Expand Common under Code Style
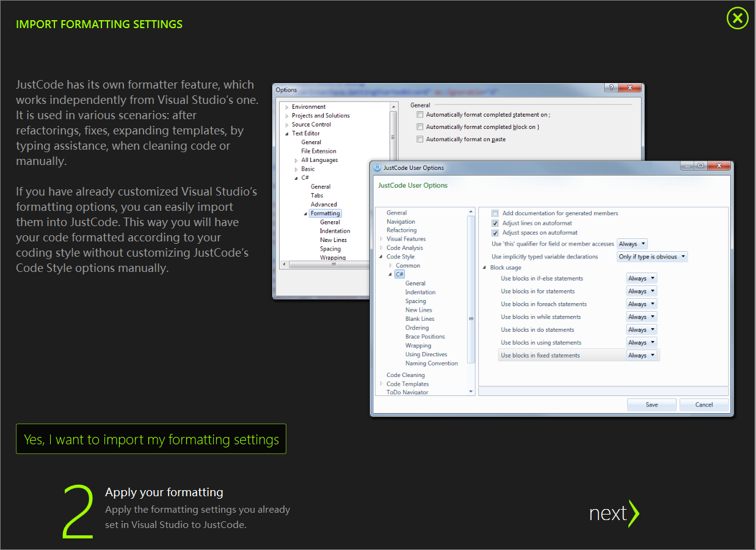The width and height of the screenshot is (756, 550). 391,266
